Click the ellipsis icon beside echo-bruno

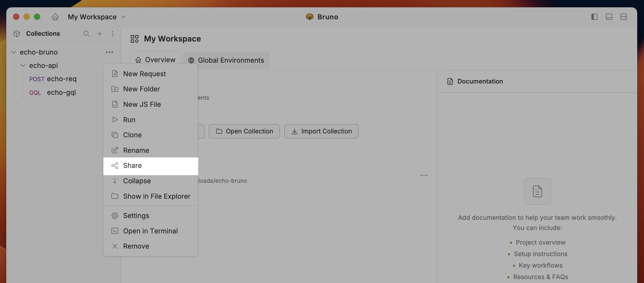pos(109,52)
